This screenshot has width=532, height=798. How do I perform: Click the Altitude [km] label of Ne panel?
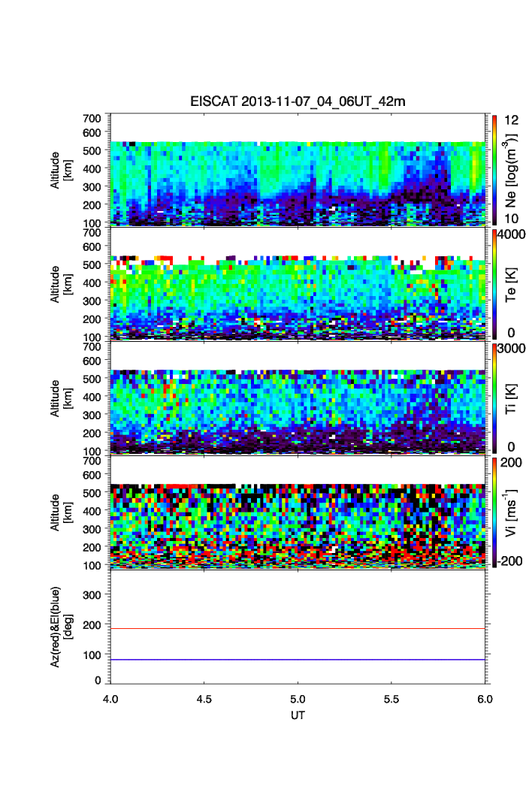click(x=62, y=171)
